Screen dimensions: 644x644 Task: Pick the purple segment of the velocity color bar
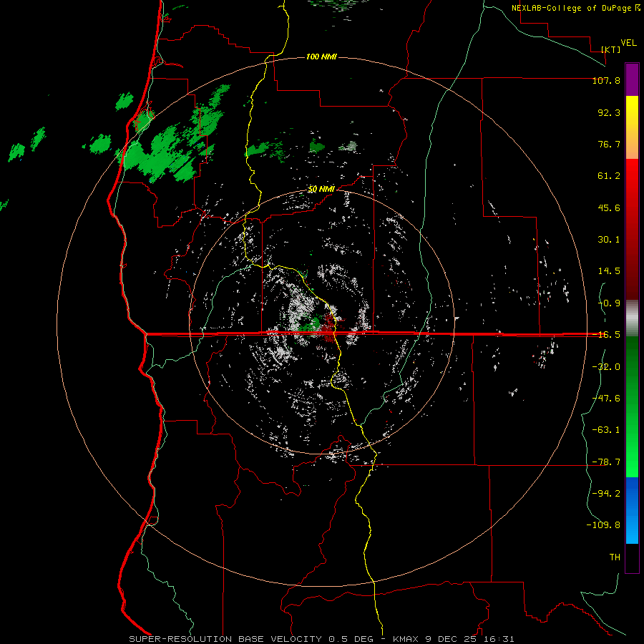pos(632,79)
